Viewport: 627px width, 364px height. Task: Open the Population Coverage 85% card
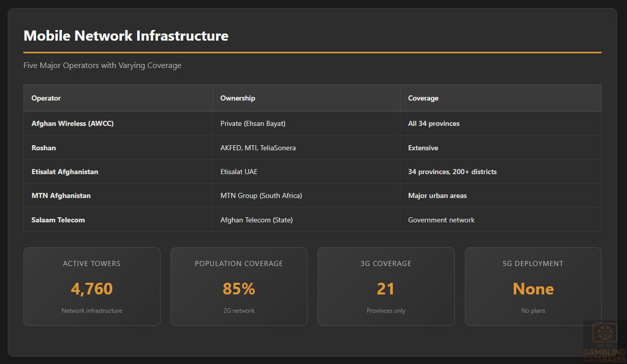239,286
